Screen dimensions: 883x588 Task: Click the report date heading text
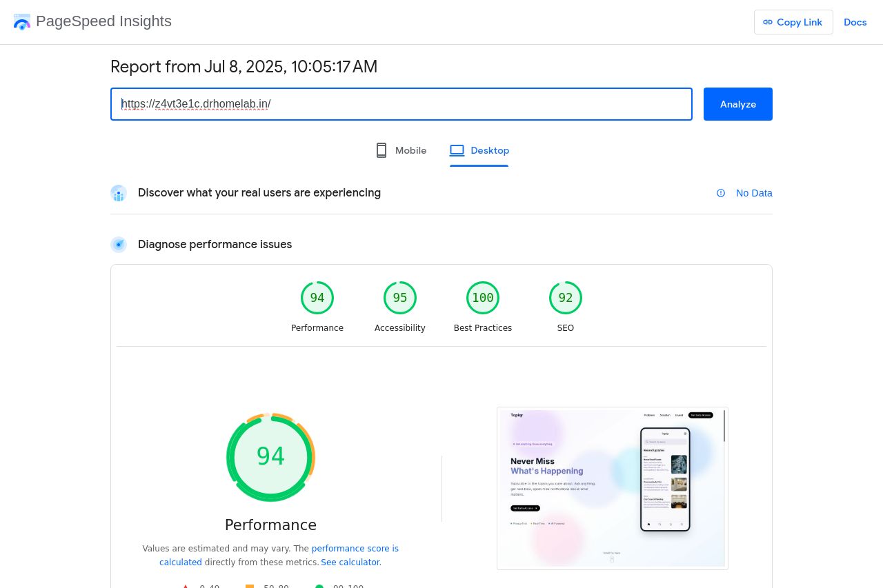click(x=244, y=67)
